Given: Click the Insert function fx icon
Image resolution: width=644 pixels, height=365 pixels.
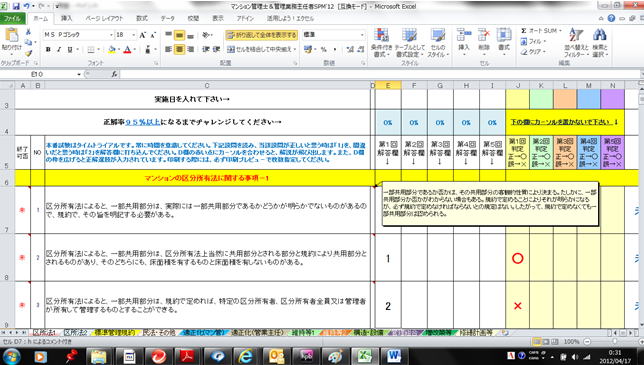Looking at the screenshot, I should (x=114, y=74).
